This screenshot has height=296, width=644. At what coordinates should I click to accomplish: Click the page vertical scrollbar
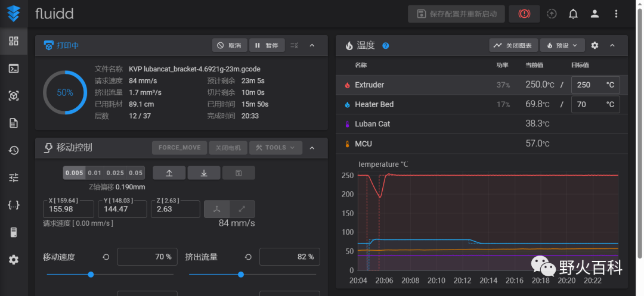coord(639,133)
